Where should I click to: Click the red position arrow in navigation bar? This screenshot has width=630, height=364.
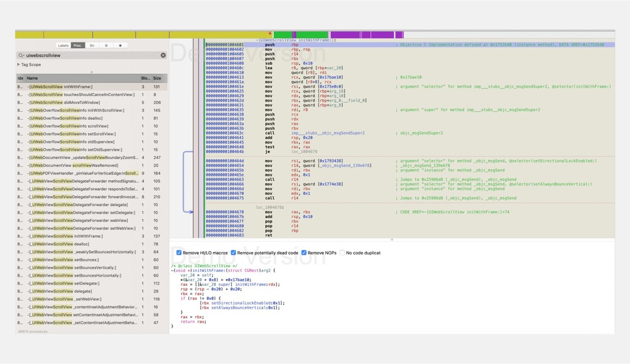coord(270,33)
